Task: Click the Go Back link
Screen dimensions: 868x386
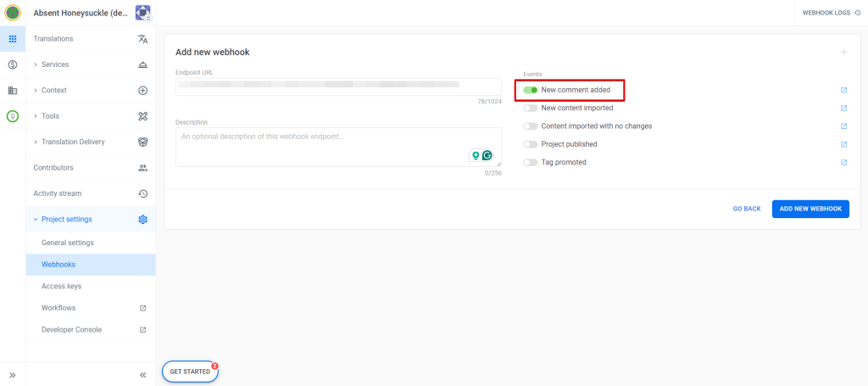Action: click(746, 209)
